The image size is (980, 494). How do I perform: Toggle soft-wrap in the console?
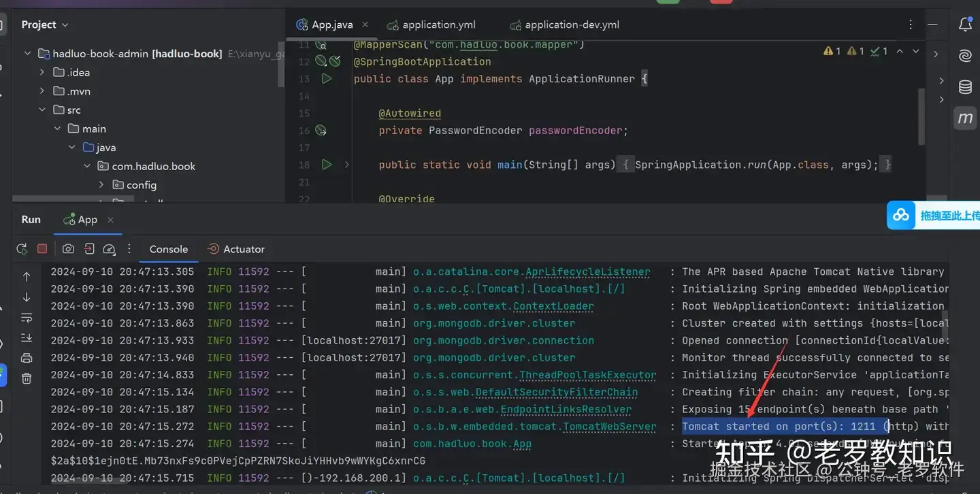[x=27, y=317]
